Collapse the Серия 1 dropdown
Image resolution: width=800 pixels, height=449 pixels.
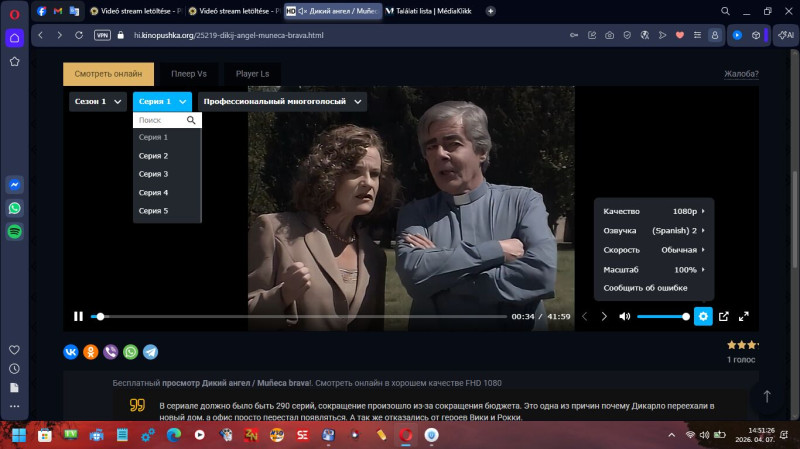(x=162, y=102)
